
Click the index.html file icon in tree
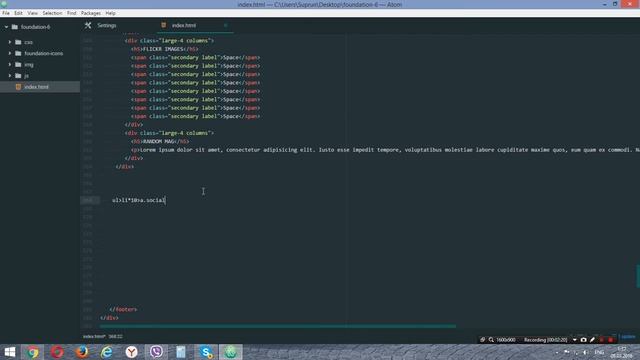click(x=18, y=87)
